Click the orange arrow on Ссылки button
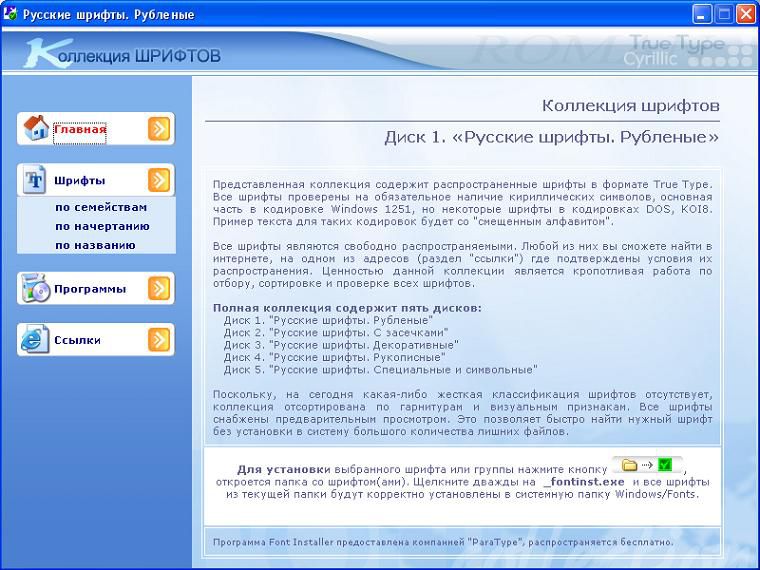Screen dimensions: 760x570 pyautogui.click(x=159, y=340)
